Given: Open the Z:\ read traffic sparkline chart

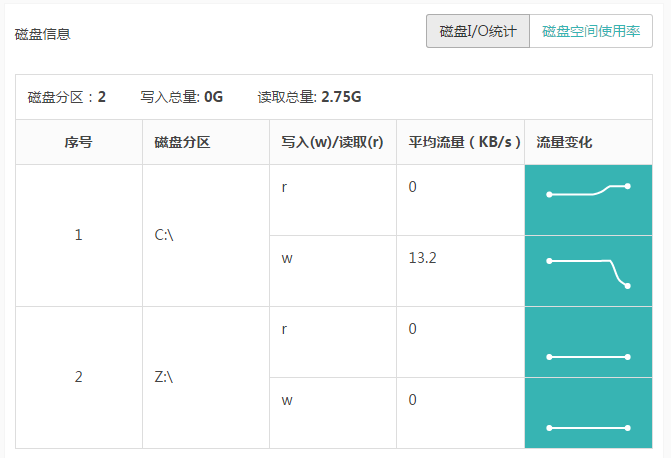Looking at the screenshot, I should [x=588, y=342].
